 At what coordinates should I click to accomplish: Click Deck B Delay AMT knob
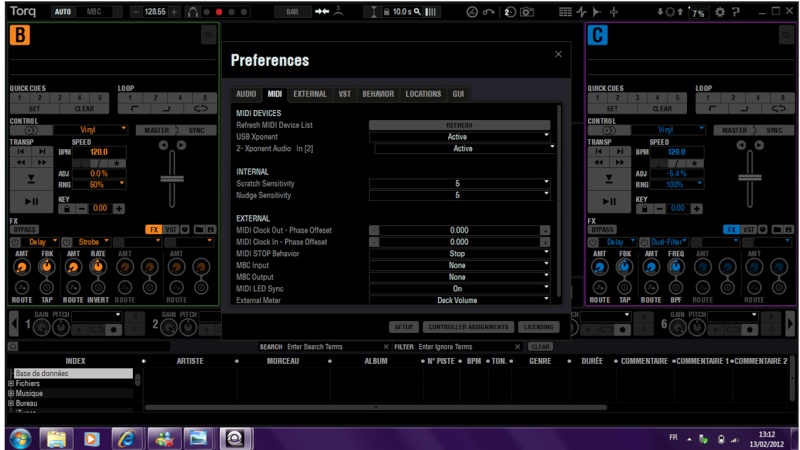pos(21,266)
